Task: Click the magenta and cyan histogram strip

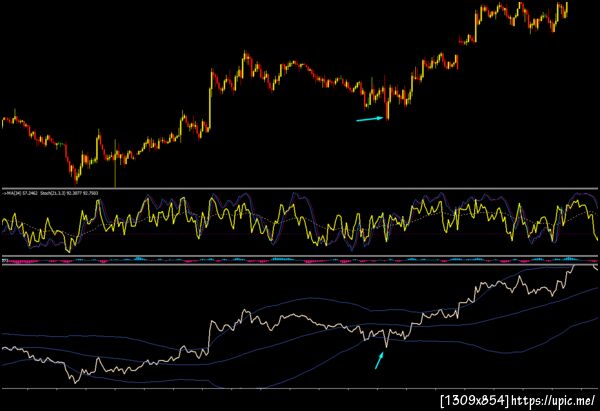Action: pos(300,260)
